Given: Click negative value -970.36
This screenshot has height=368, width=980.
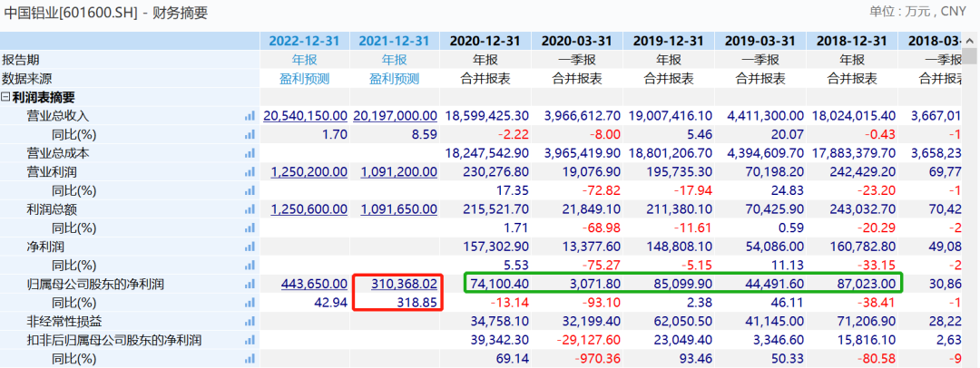Looking at the screenshot, I should click(599, 359).
